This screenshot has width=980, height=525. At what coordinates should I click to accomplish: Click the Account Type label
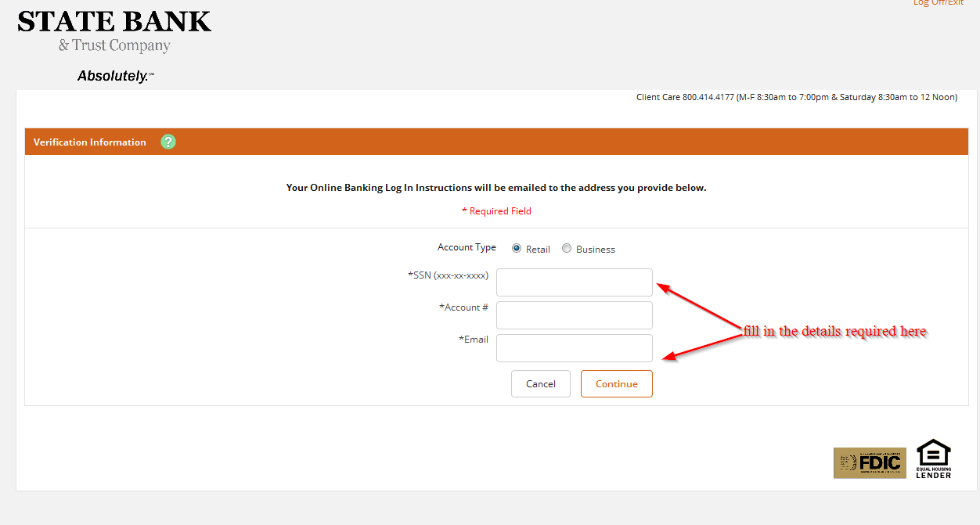467,247
